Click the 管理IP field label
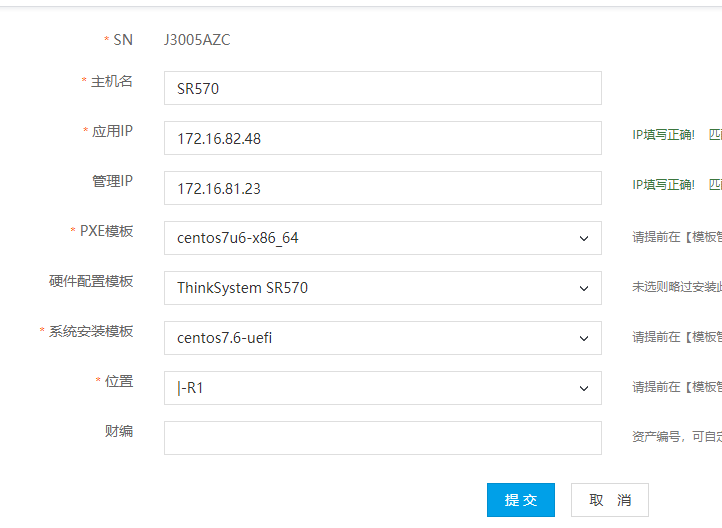 click(112, 181)
